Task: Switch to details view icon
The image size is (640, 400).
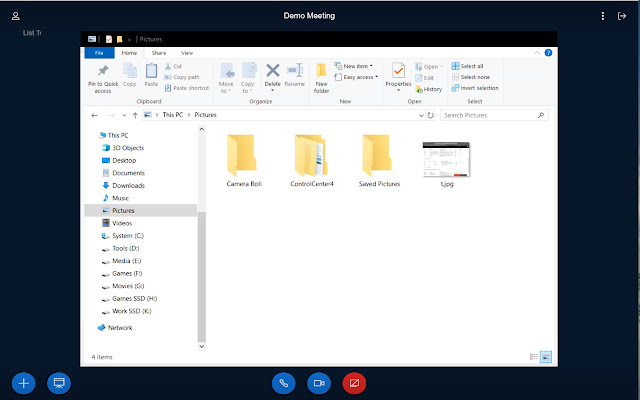Action: click(533, 357)
